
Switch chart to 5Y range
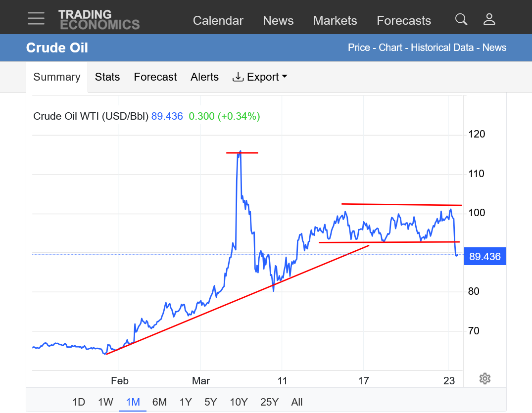[x=211, y=402]
